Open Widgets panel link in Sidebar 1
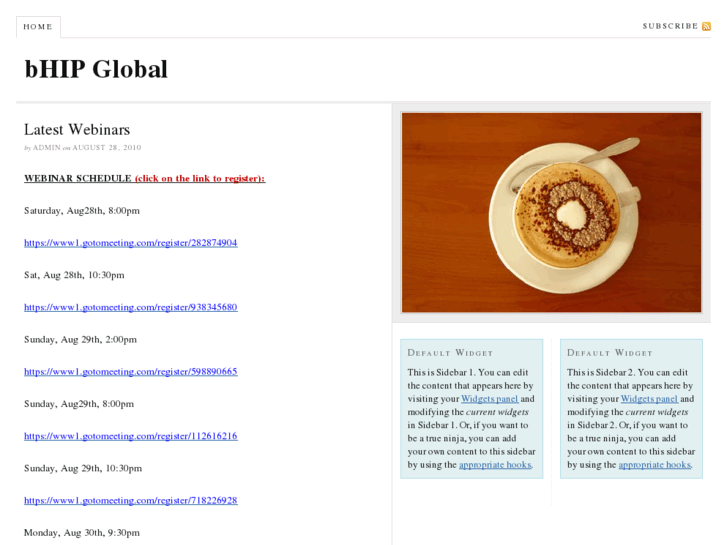The width and height of the screenshot is (727, 545). [x=490, y=399]
